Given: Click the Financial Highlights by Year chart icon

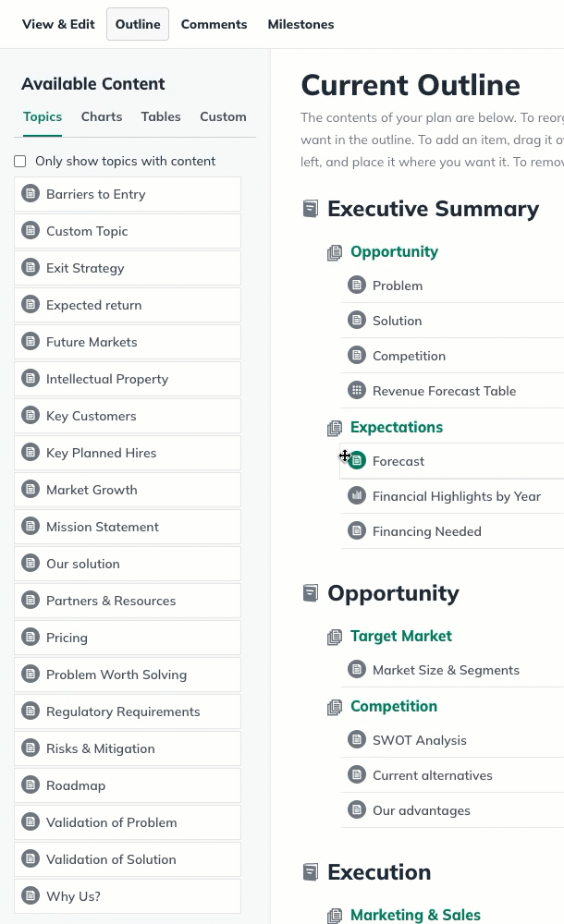Looking at the screenshot, I should 356,495.
